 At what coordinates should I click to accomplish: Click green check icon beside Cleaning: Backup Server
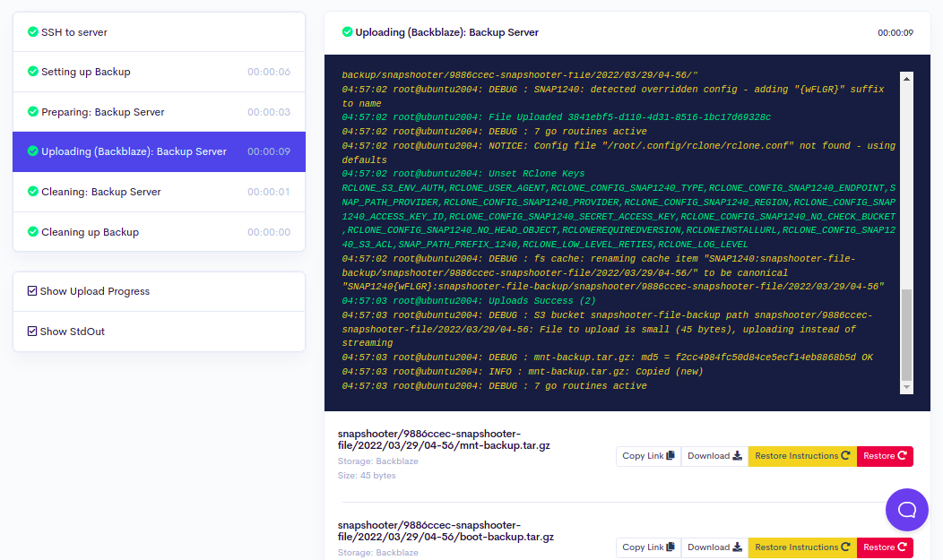33,192
